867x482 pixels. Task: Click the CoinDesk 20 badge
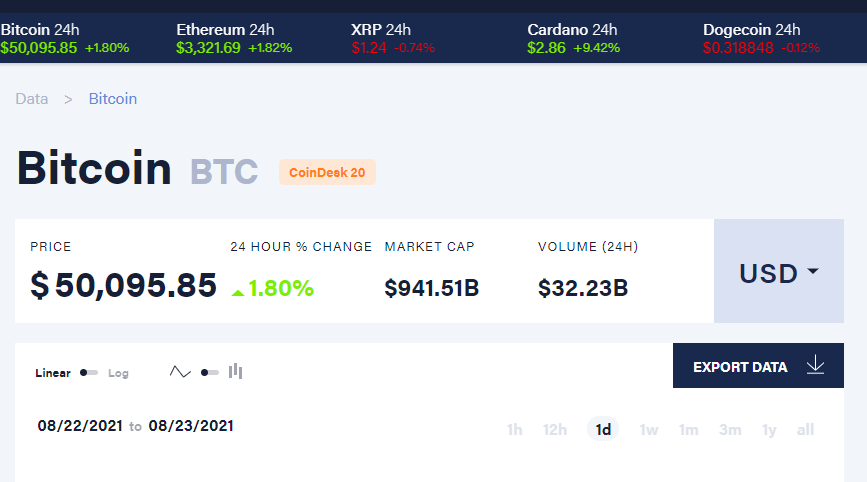tap(327, 172)
